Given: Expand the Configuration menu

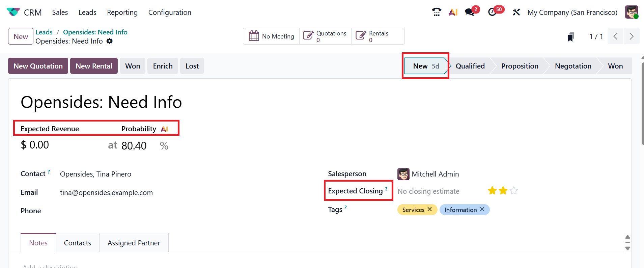Looking at the screenshot, I should [170, 12].
